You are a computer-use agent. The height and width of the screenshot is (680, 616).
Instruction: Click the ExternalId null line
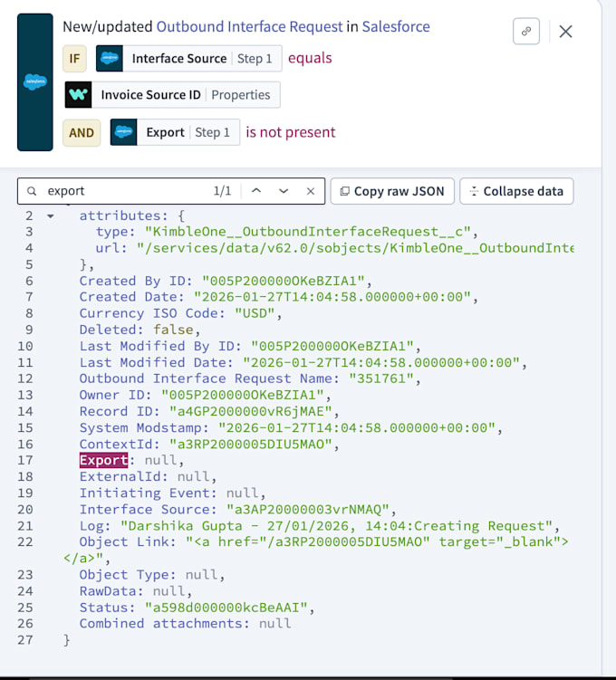point(148,476)
